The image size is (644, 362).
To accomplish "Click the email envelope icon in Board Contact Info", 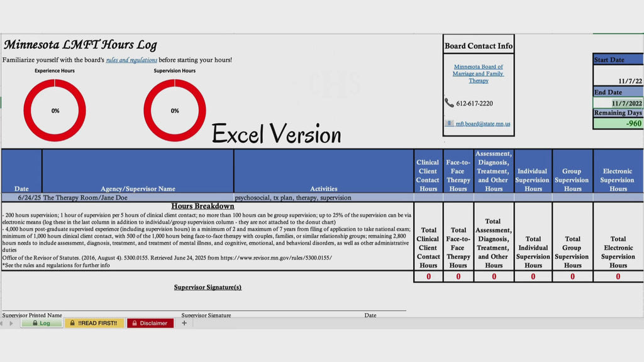I will [x=449, y=123].
